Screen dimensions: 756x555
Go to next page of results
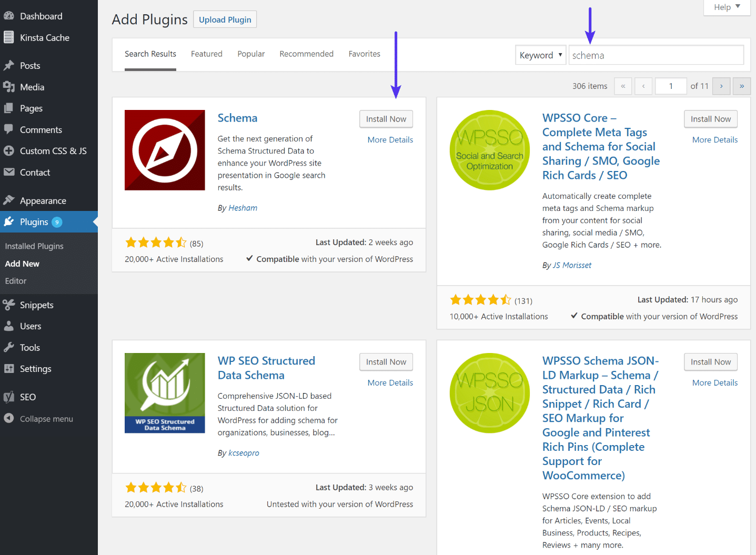click(721, 86)
